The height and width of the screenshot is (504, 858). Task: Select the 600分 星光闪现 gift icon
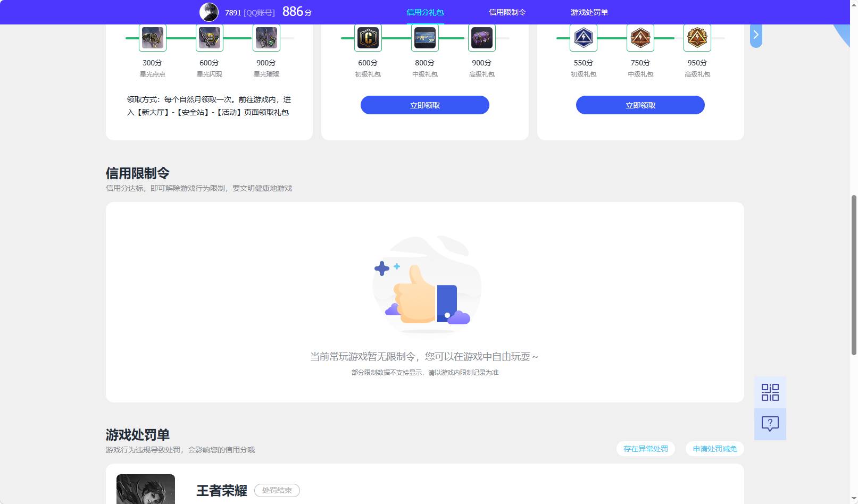(209, 37)
